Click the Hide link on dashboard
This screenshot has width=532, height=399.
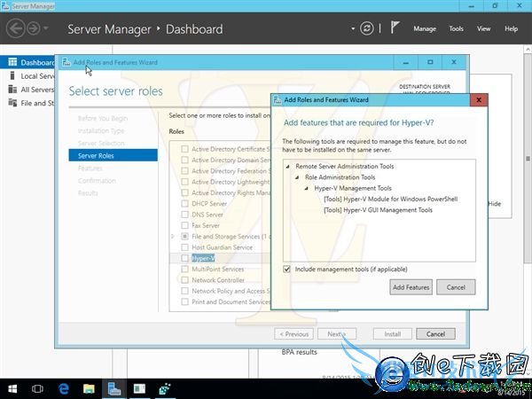coord(495,204)
